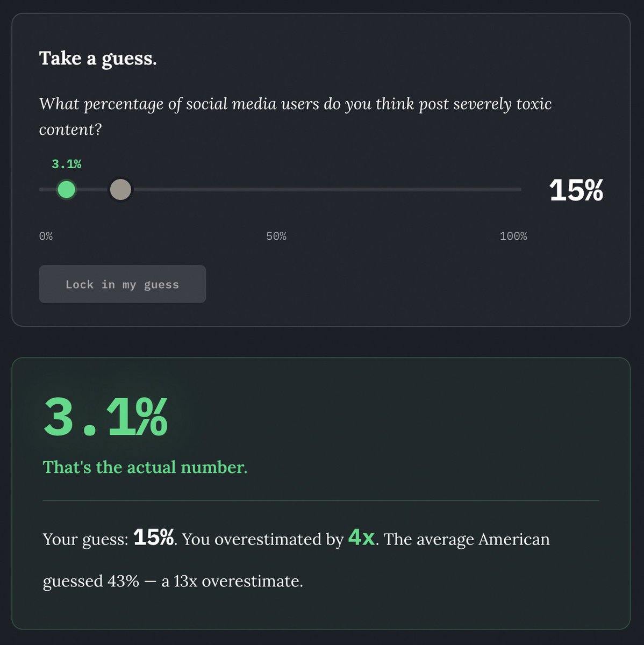The height and width of the screenshot is (645, 644).
Task: Click the 0% scale label
Action: click(x=46, y=236)
